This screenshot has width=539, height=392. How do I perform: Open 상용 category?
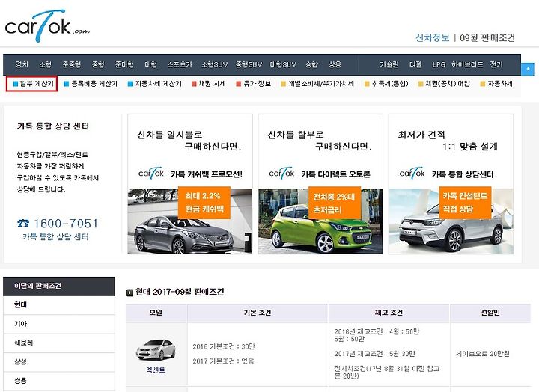point(335,64)
